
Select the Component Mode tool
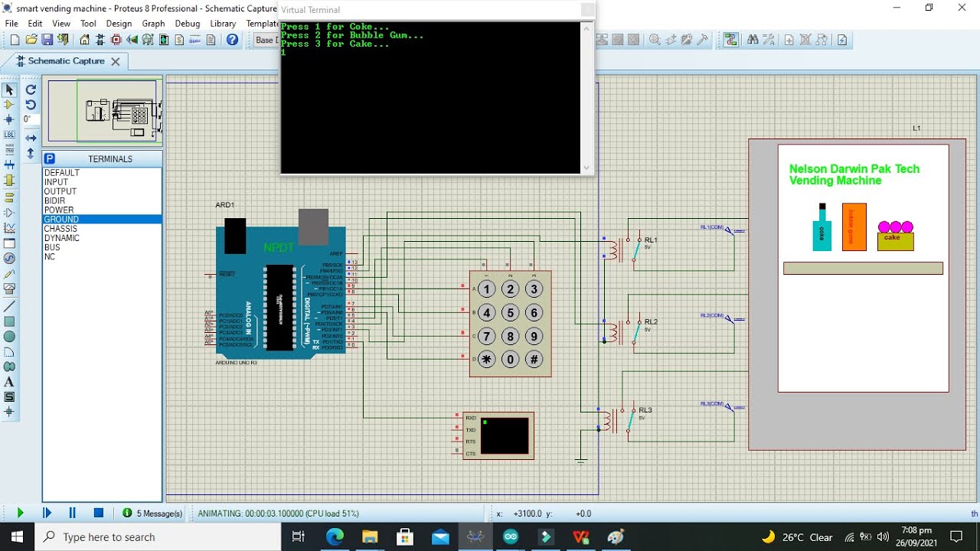click(9, 105)
